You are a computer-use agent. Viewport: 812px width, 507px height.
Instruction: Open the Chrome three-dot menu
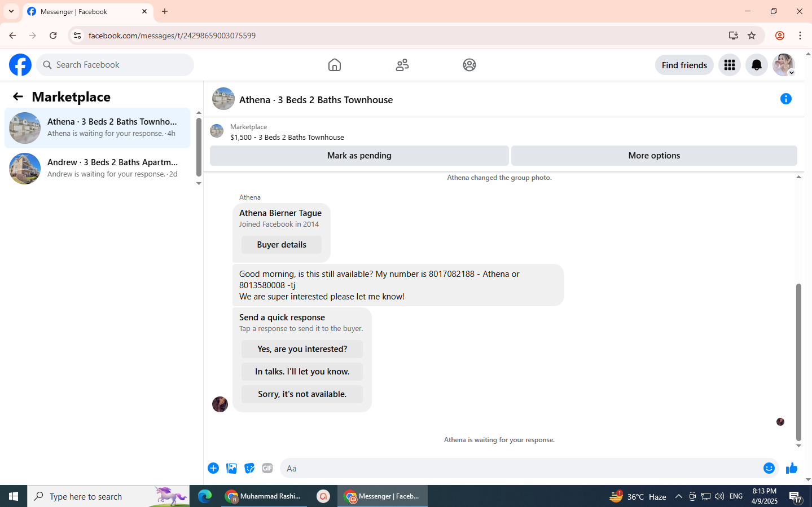point(800,36)
